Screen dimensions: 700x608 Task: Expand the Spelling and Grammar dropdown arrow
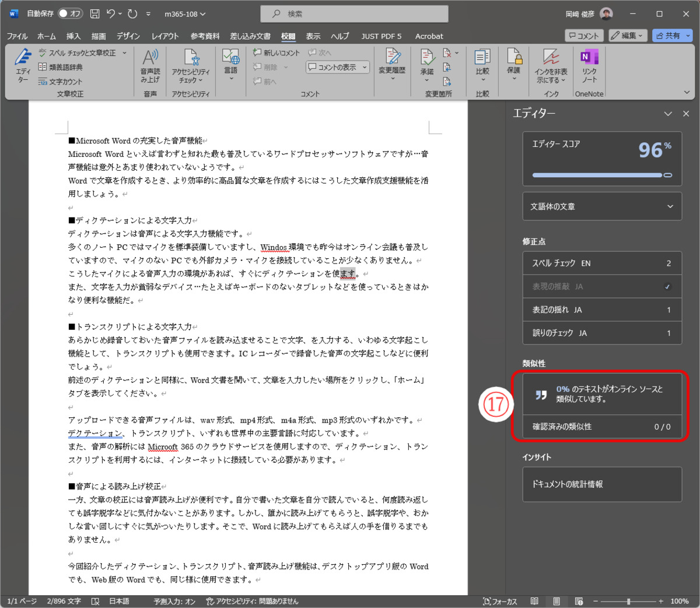coord(124,53)
